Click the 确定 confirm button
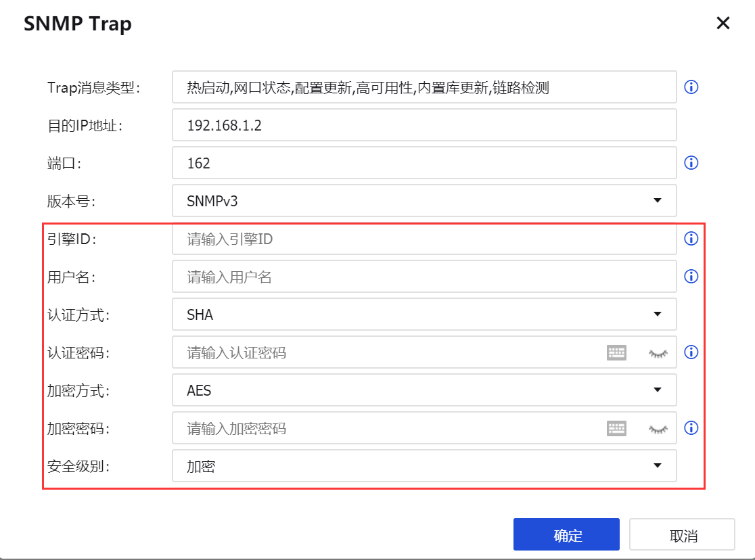 566,534
